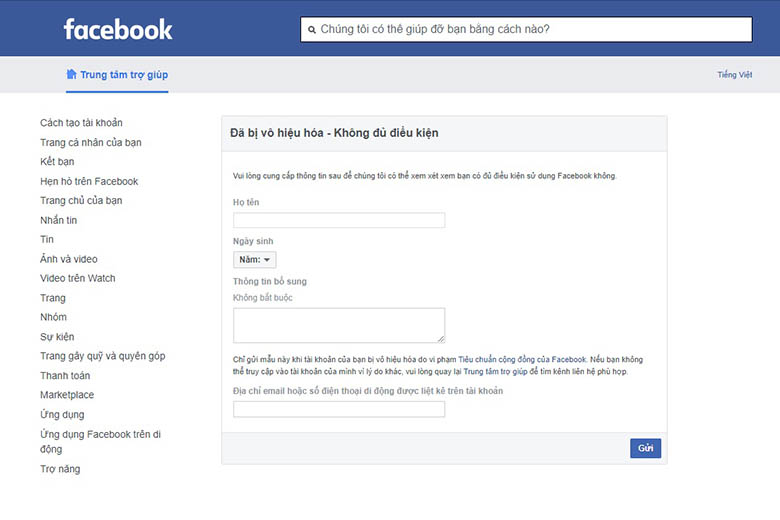The width and height of the screenshot is (780, 520).
Task: Open the Nhóm help topic
Action: click(x=53, y=317)
